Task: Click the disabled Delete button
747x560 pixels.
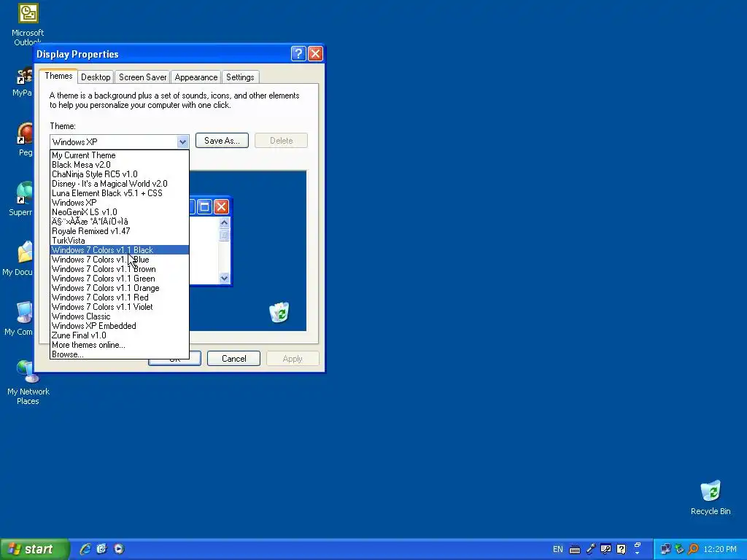Action: click(281, 141)
